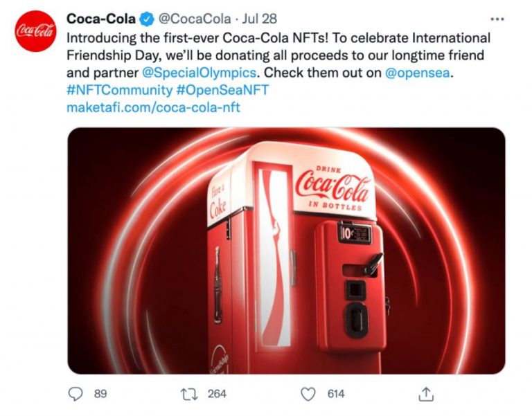Open the tweet's three-dot more menu
Viewport: 532px width, 416px height.
coord(497,19)
